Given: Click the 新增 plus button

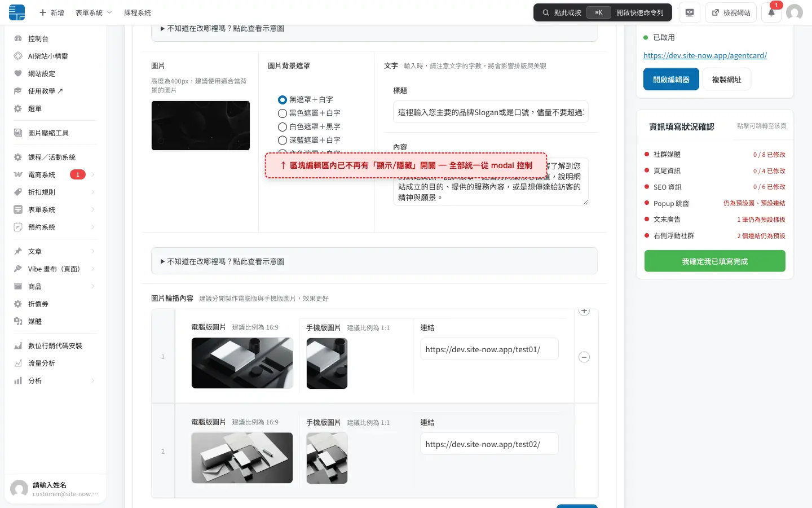Looking at the screenshot, I should [51, 12].
